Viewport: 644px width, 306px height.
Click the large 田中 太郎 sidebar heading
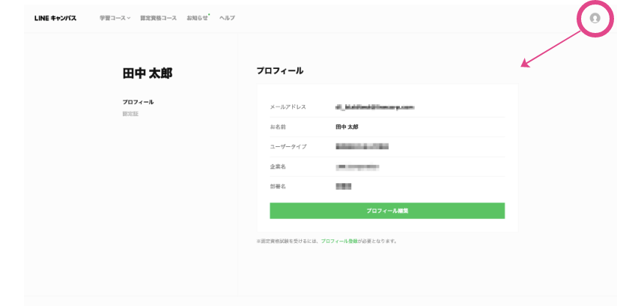coord(147,73)
